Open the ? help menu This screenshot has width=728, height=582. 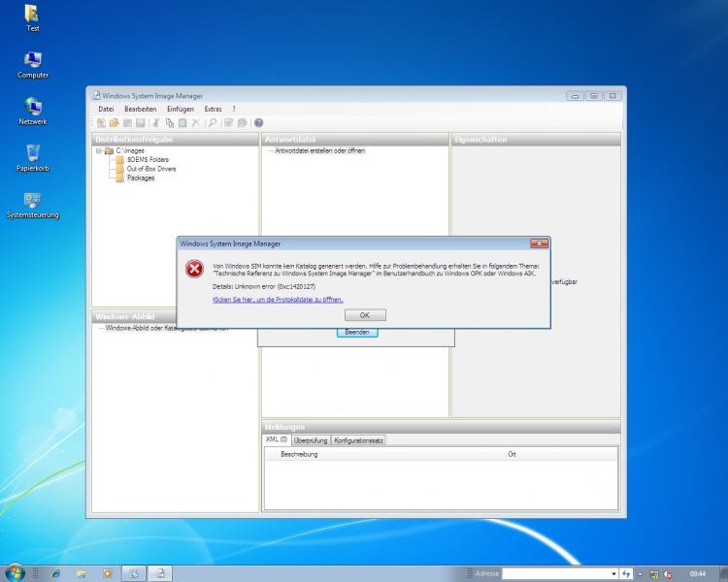pos(234,109)
